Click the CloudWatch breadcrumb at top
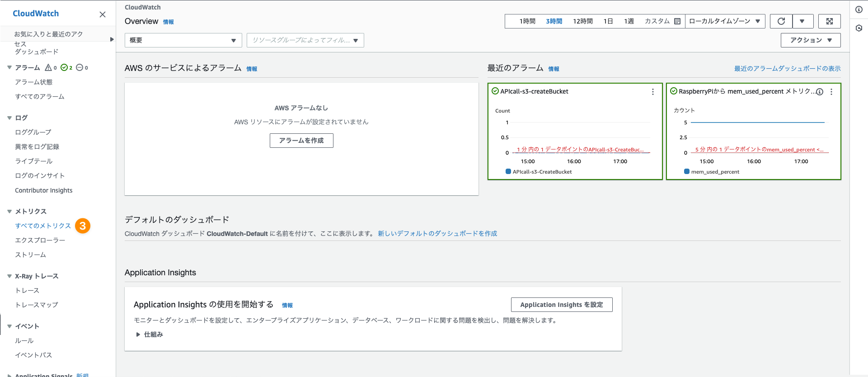868x377 pixels. pos(143,7)
